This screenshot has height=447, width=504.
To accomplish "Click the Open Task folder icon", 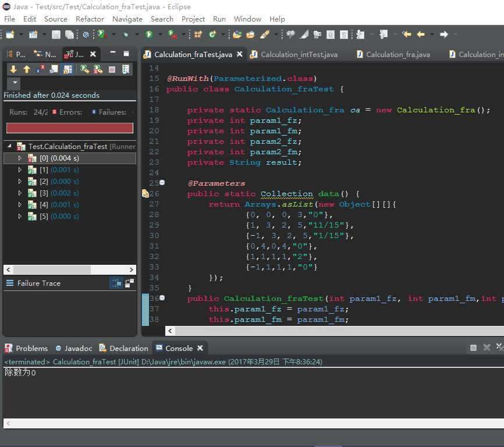I will [250, 34].
